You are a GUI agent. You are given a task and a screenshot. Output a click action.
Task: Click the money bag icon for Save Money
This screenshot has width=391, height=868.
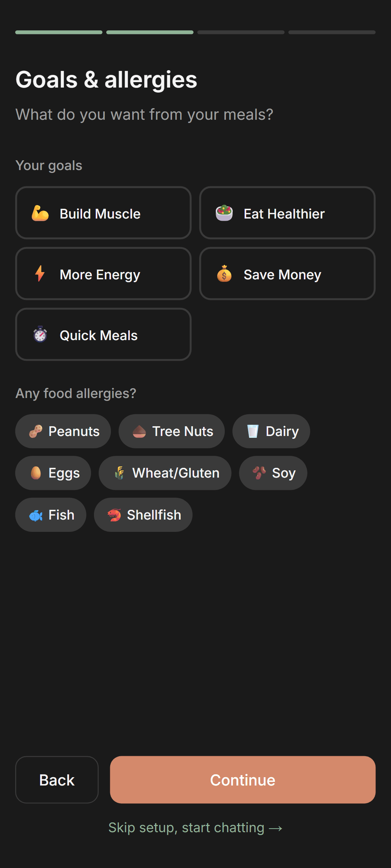tap(225, 274)
